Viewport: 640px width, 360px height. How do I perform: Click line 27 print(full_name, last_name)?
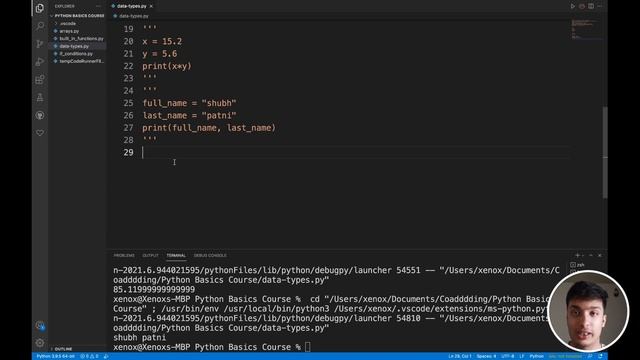click(209, 128)
